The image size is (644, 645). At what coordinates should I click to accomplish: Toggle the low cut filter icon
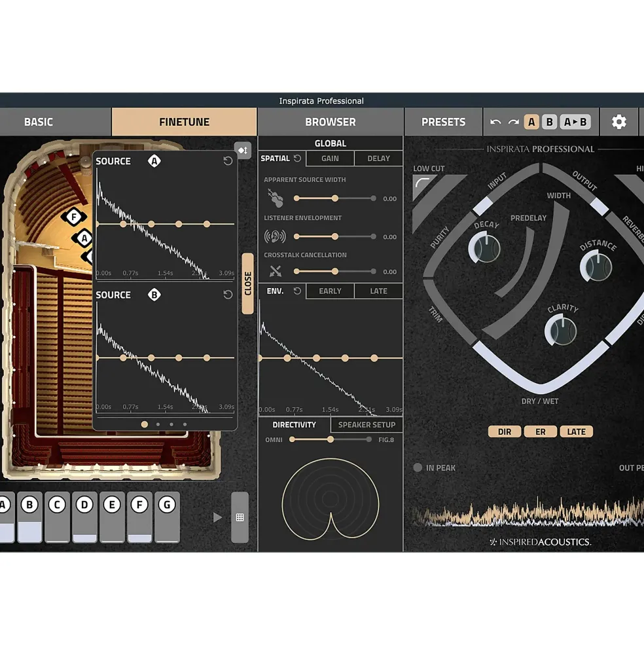coord(422,183)
